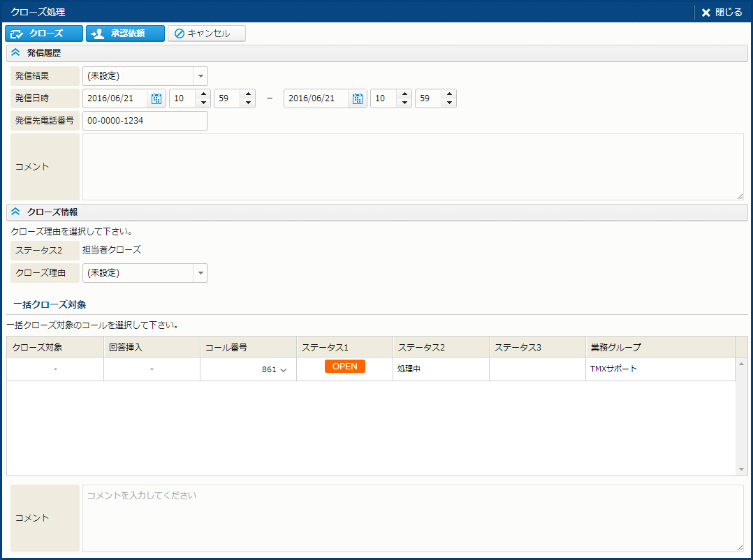
Task: Click the 承認依頼 button
Action: pos(125,34)
